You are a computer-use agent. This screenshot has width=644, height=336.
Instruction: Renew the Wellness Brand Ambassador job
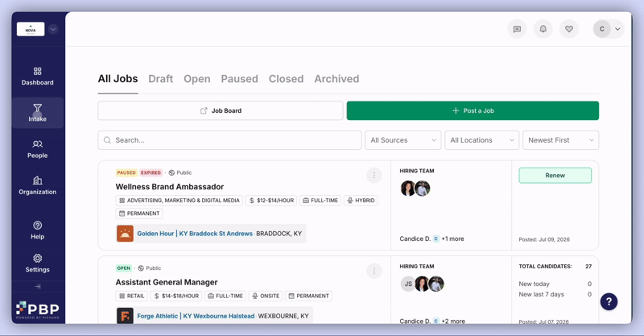pos(555,175)
